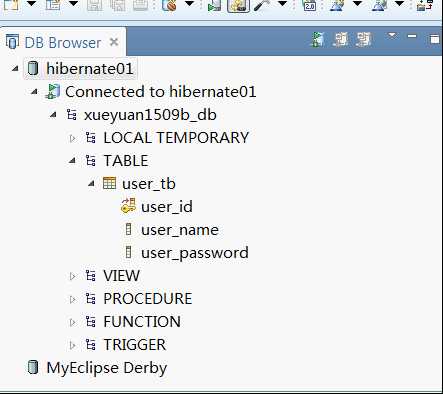Expand the FUNCTION node
The width and height of the screenshot is (443, 394).
[x=72, y=322]
